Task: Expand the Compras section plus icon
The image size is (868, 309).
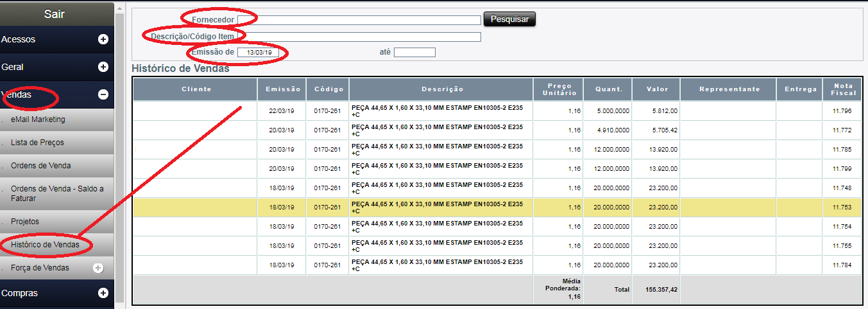Action: pos(103,293)
